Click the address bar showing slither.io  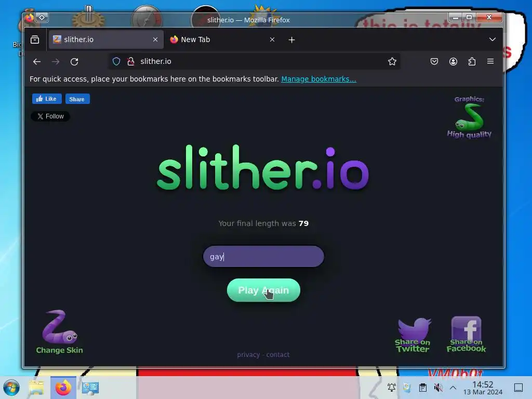(x=254, y=61)
